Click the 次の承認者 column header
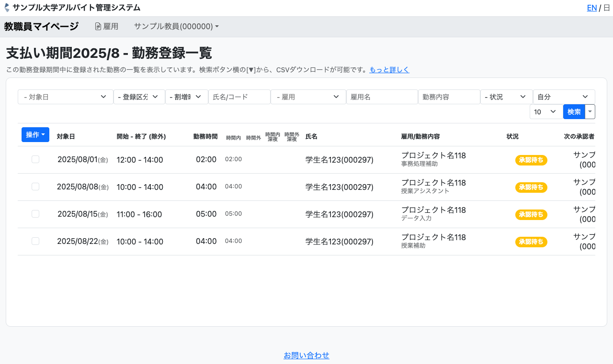Viewport: 613px width, 364px height. pos(579,136)
